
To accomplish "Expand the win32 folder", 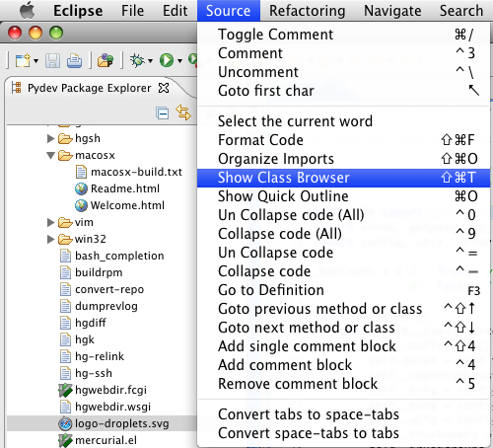I will click(50, 239).
